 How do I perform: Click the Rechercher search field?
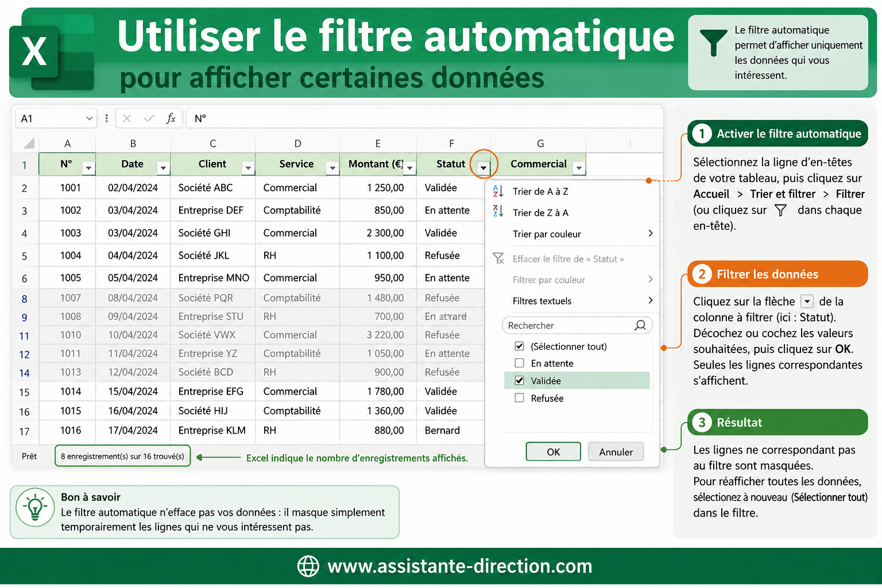click(577, 325)
